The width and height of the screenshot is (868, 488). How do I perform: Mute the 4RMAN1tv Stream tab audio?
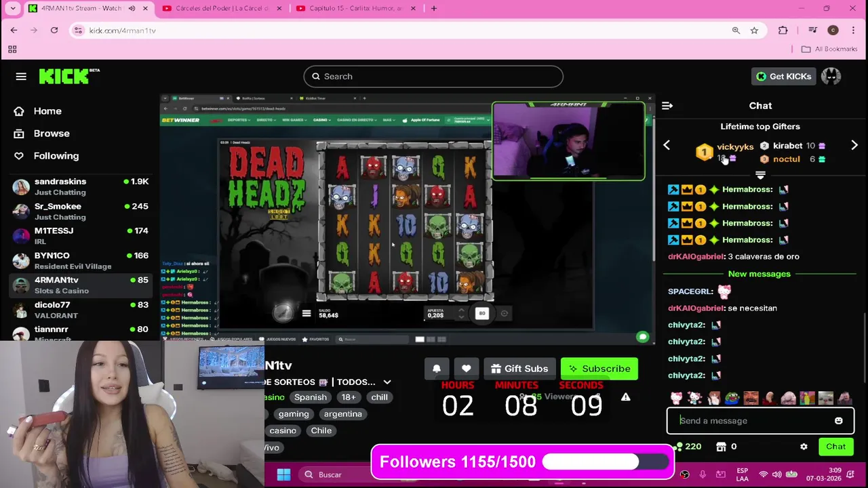(x=132, y=8)
